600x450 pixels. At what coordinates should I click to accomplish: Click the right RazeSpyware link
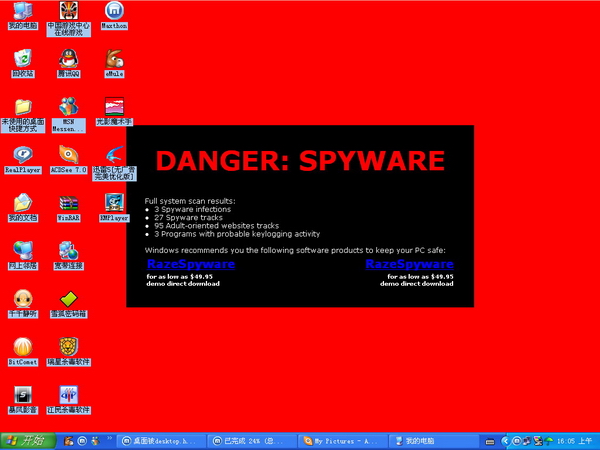[x=409, y=264]
